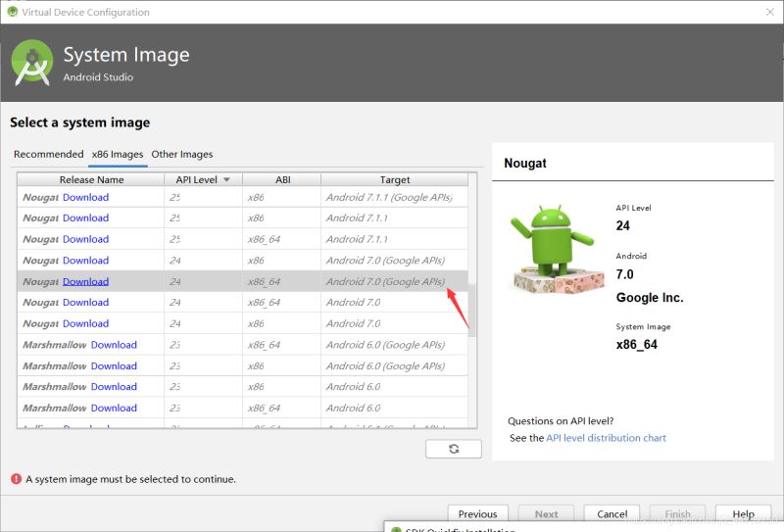Download Nougat x86 Android 7.1.1 Google APIs image

pos(85,197)
